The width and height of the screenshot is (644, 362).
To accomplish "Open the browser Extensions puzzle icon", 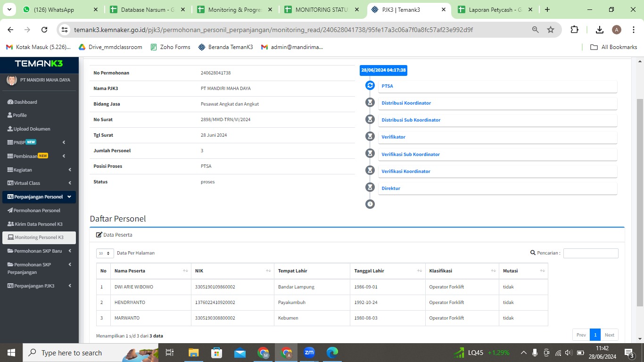I will pos(574,30).
